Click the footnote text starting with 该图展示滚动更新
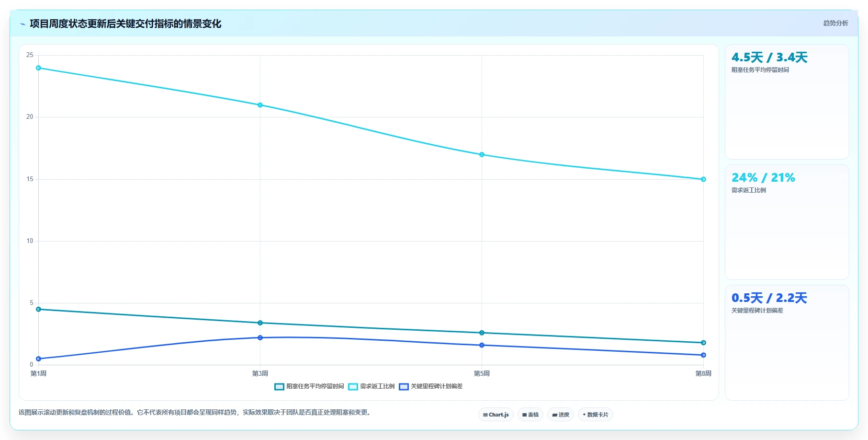 [195, 412]
